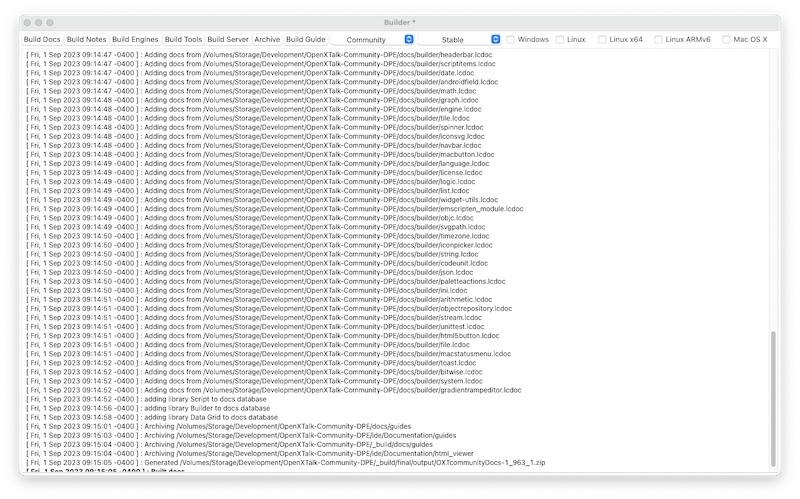
Task: Switch to the Build Notes tab
Action: [87, 39]
